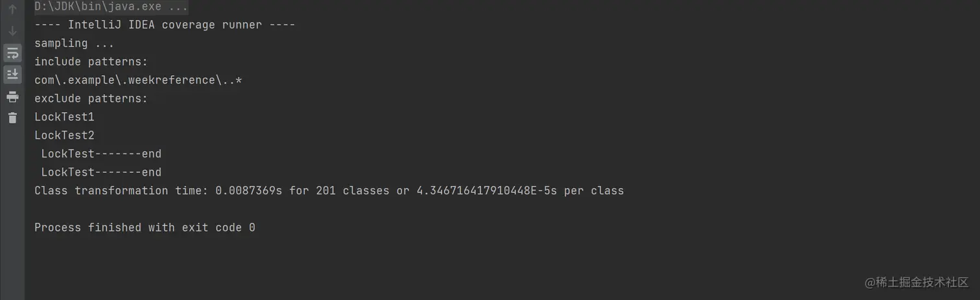
Task: Click the second 'LockTest-------end' line
Action: point(101,172)
